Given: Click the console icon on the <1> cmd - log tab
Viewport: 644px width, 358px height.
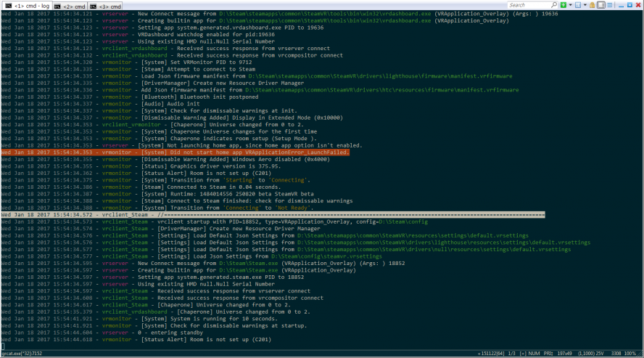Looking at the screenshot, I should 8,6.
